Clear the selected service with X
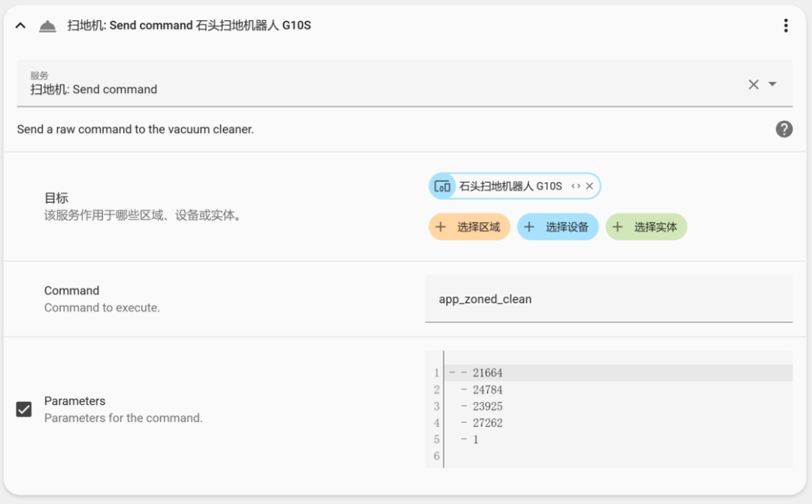The height and width of the screenshot is (504, 812). [x=753, y=84]
